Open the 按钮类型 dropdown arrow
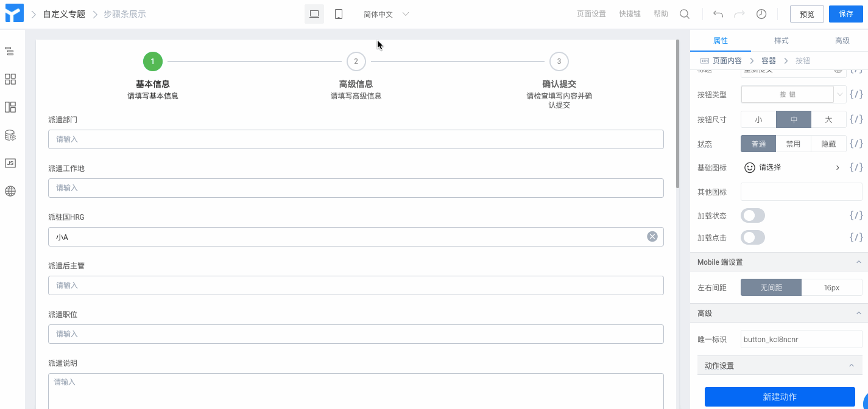Viewport: 868px width, 409px height. pos(840,94)
